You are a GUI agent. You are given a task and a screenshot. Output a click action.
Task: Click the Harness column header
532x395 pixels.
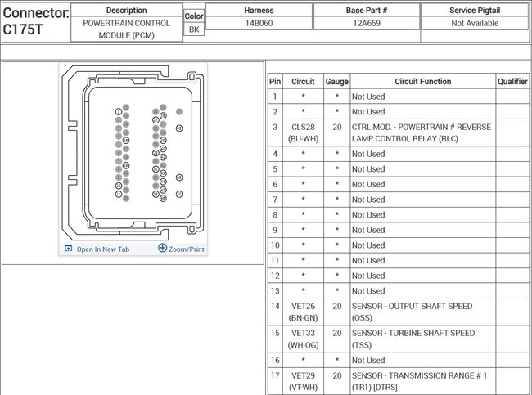[x=259, y=10]
